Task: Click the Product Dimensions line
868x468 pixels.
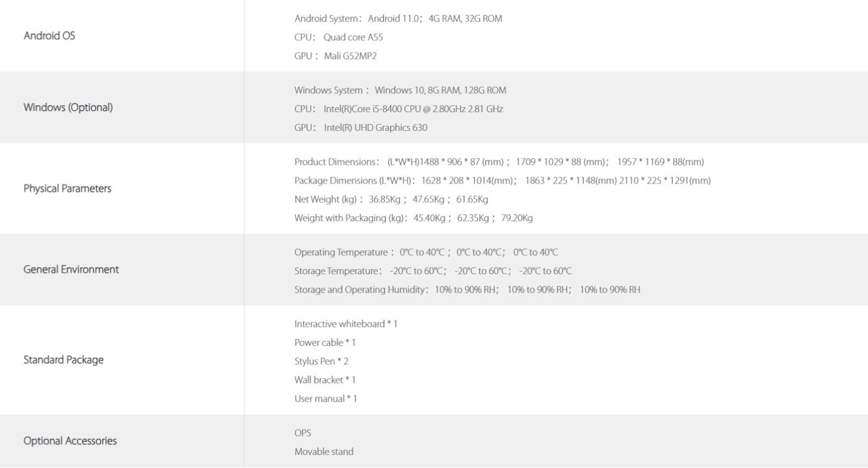Action: pos(500,162)
